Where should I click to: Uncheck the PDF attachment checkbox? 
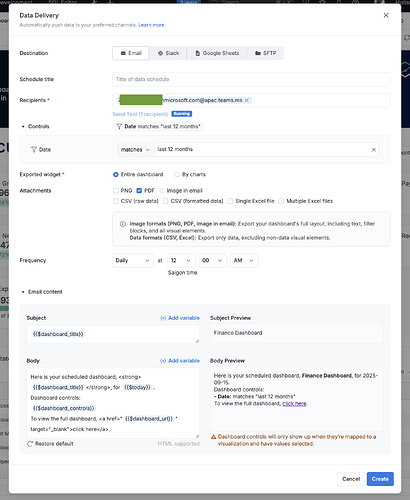139,191
